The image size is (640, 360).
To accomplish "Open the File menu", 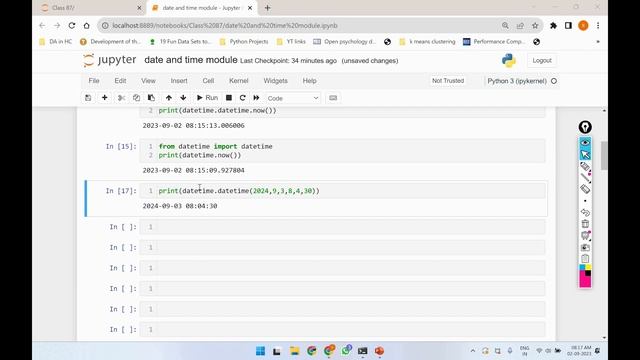I will pyautogui.click(x=94, y=81).
